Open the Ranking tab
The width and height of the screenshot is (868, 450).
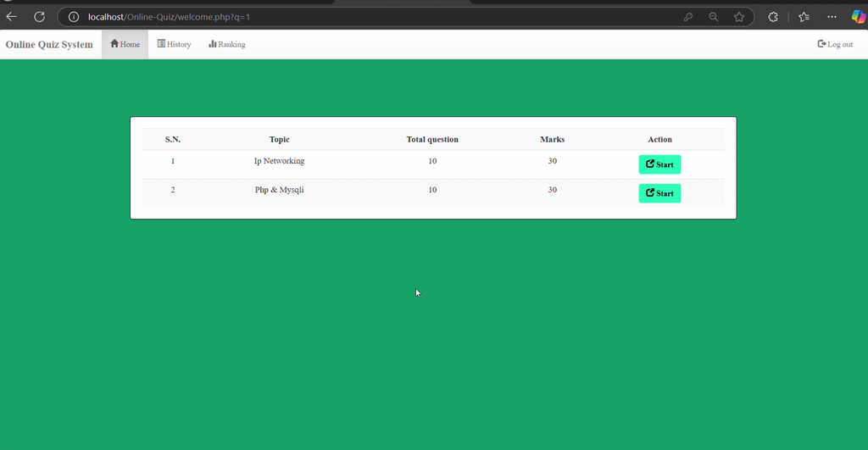coord(227,44)
